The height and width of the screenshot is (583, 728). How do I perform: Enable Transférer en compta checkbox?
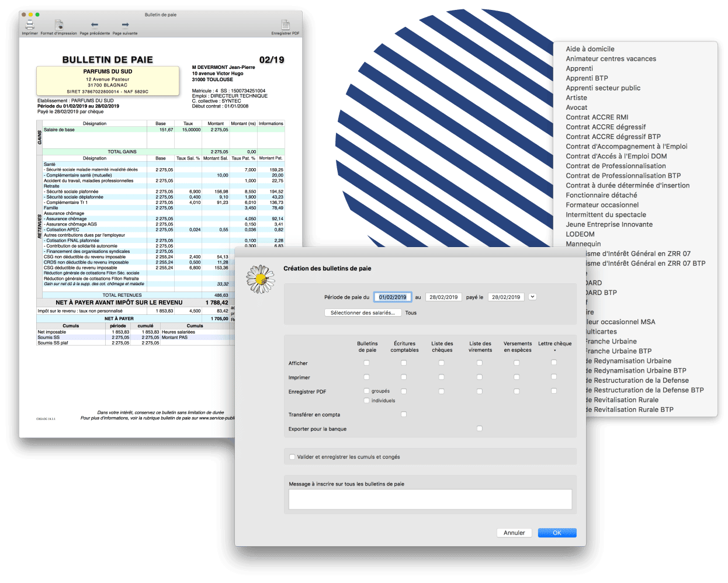pyautogui.click(x=404, y=414)
